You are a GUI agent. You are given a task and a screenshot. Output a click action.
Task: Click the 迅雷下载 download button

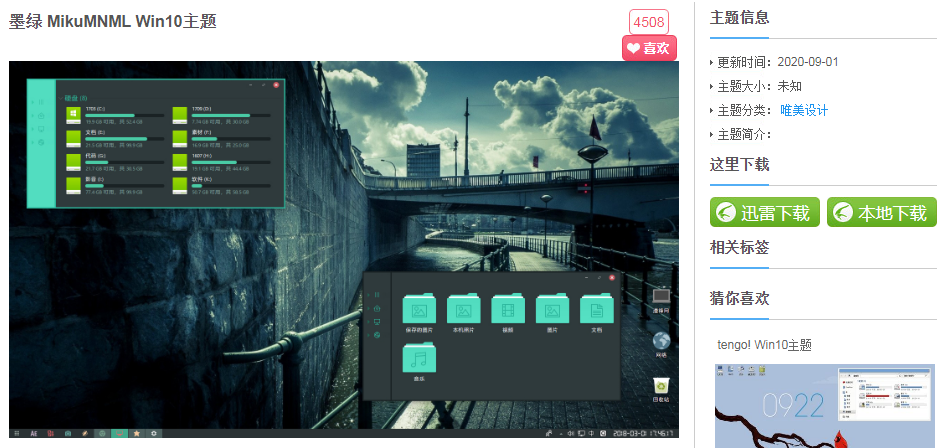tap(765, 212)
